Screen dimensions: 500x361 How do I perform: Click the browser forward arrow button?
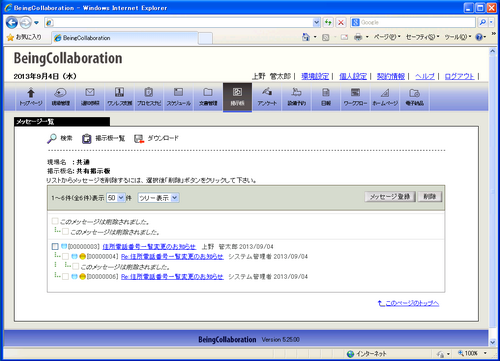pos(25,23)
